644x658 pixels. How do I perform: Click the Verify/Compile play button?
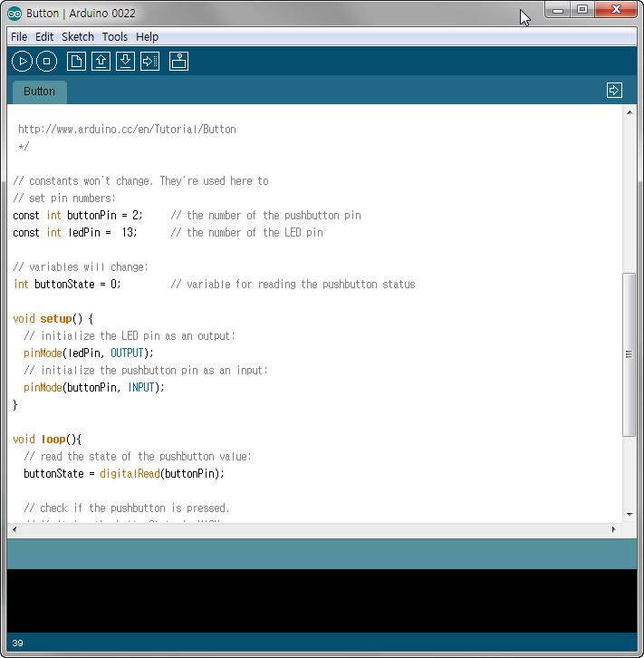(x=22, y=62)
